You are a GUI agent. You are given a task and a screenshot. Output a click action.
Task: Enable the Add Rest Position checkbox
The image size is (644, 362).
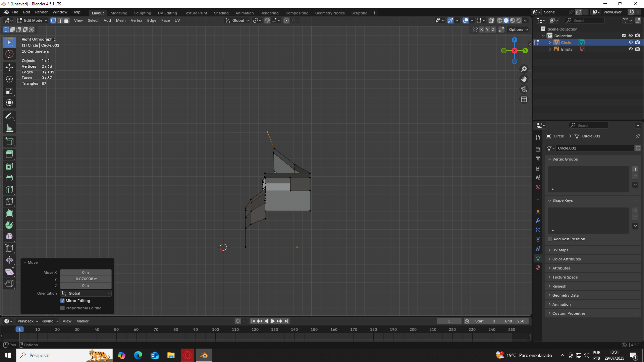[550, 239]
